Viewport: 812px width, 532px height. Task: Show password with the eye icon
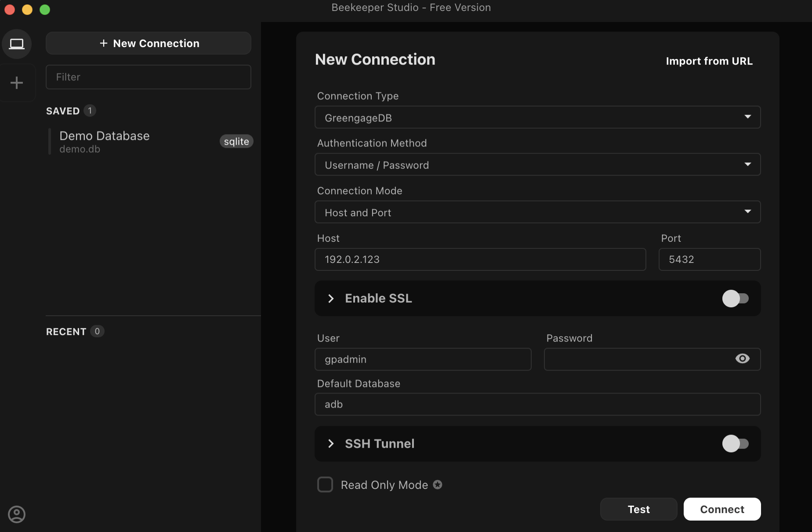(742, 359)
